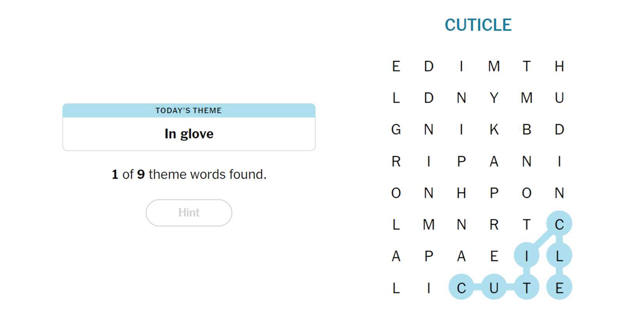This screenshot has height=322, width=644.
Task: Select the highlighted letter I
Action: tap(527, 256)
